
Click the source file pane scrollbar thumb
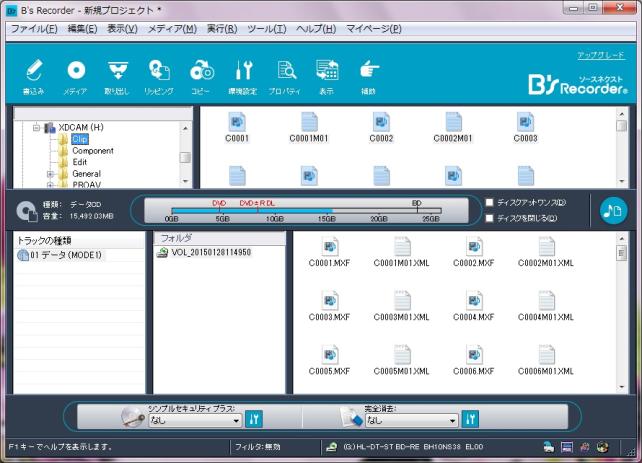[622, 126]
